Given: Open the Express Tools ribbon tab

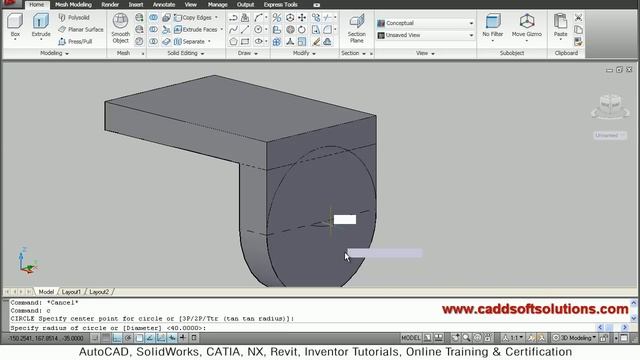Looking at the screenshot, I should [x=280, y=4].
